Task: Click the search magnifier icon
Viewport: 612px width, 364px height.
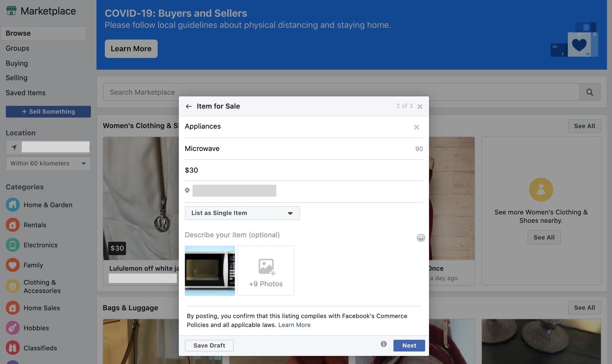Action: coord(589,92)
